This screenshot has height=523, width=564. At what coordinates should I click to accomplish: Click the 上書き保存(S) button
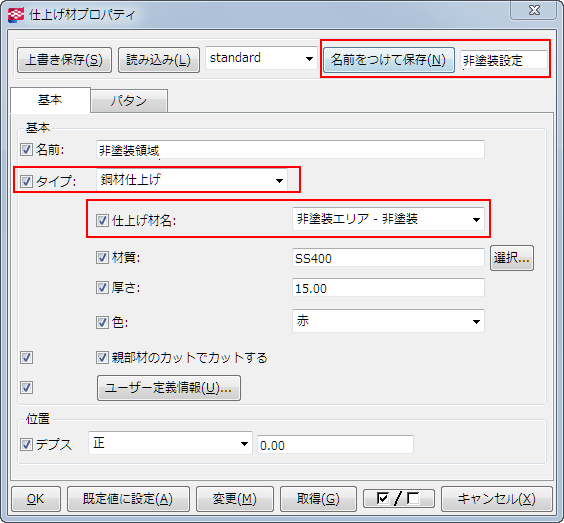coord(64,60)
